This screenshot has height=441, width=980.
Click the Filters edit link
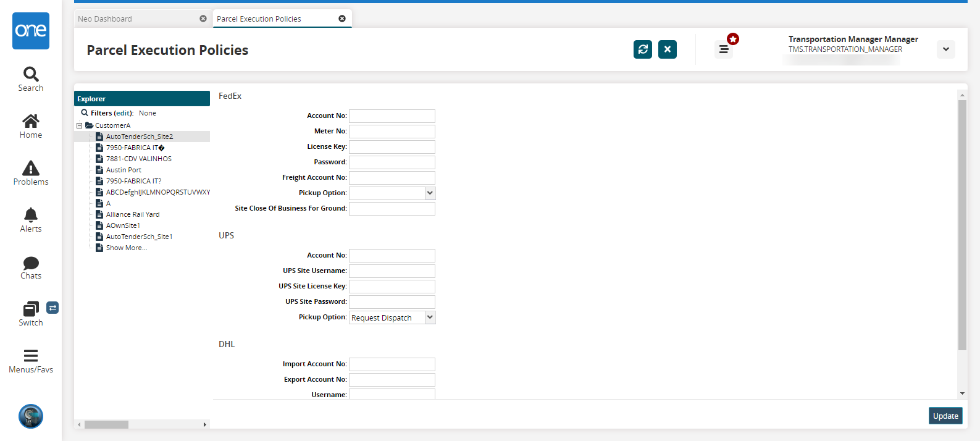point(124,113)
